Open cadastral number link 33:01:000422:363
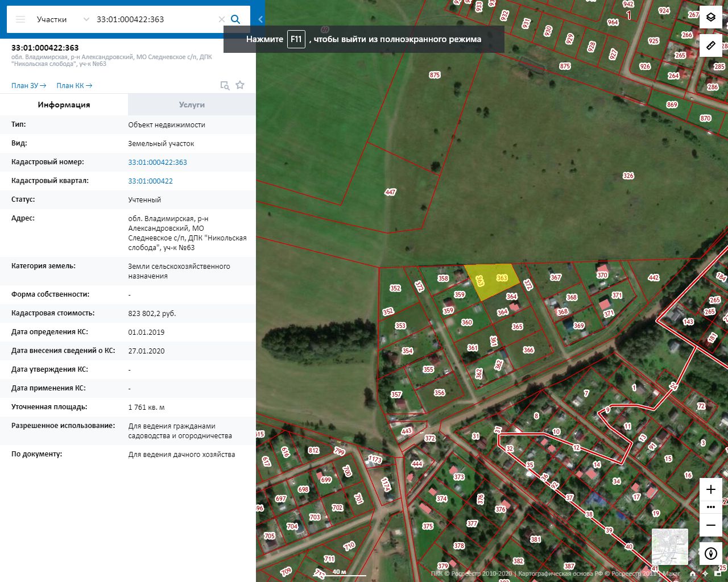This screenshot has width=728, height=582. coord(158,163)
